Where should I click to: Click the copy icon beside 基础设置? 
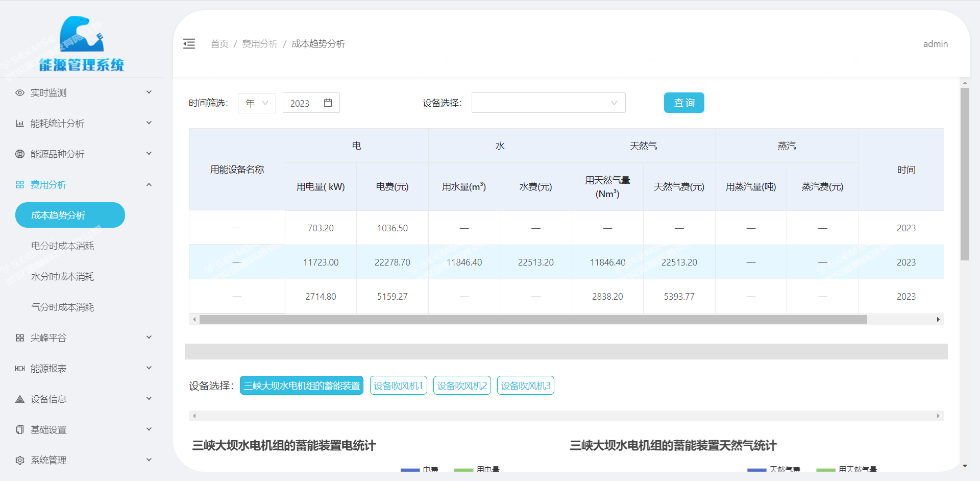[20, 430]
